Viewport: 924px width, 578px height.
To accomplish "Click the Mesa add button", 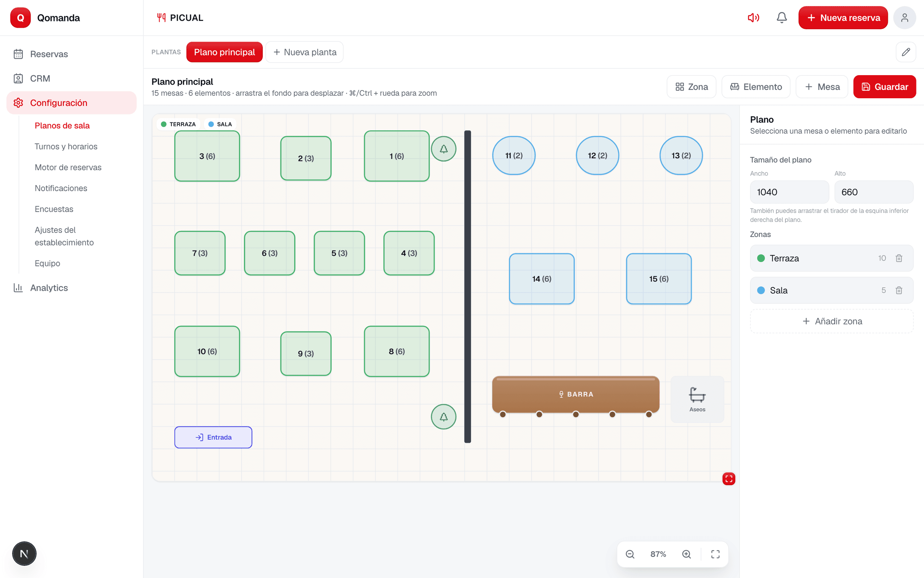I will pyautogui.click(x=821, y=87).
